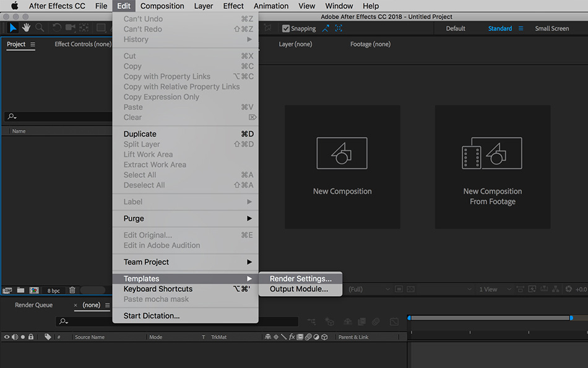Select the Selection arrow tool
Viewport: 588px width, 368px height.
(13, 28)
